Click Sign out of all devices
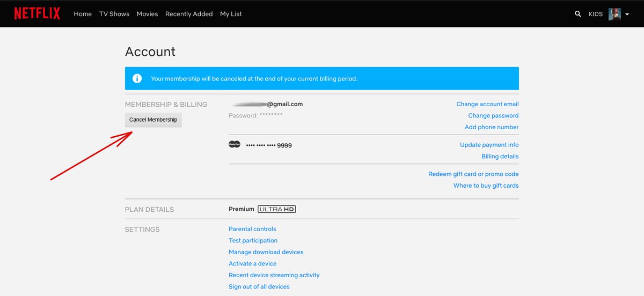The width and height of the screenshot is (644, 296). 259,287
